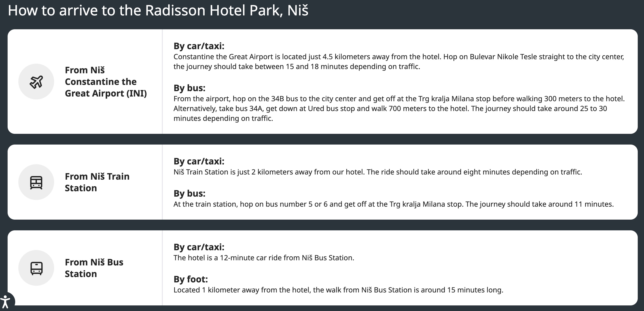
Task: Click the paragraph about the 34B bus route
Action: tap(398, 108)
